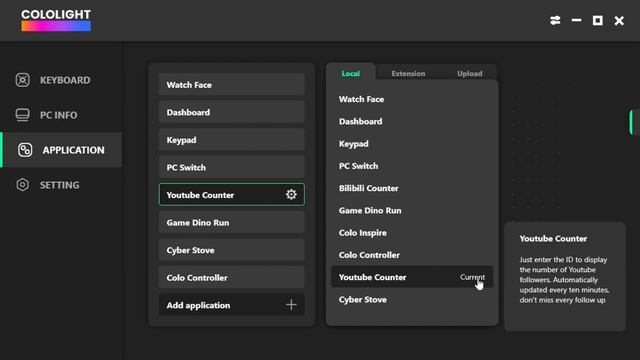Select PC Switch in installed apps list

tap(231, 167)
